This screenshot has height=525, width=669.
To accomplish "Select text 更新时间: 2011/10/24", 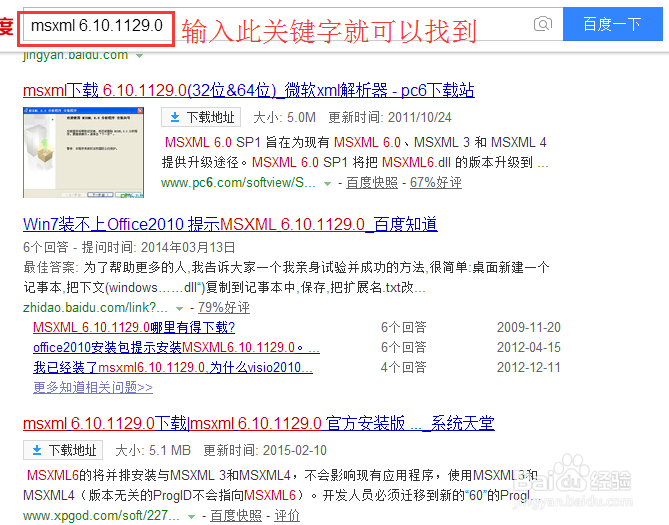I will [390, 117].
